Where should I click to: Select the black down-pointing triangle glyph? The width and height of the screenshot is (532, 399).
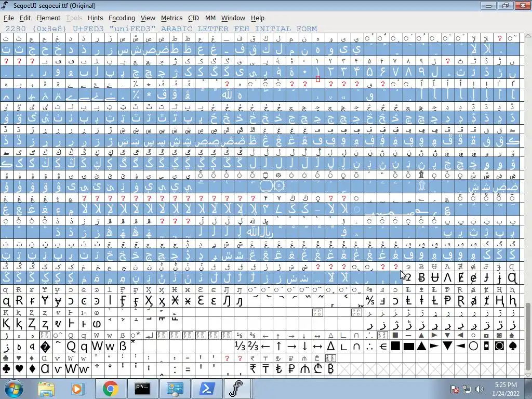[448, 346]
